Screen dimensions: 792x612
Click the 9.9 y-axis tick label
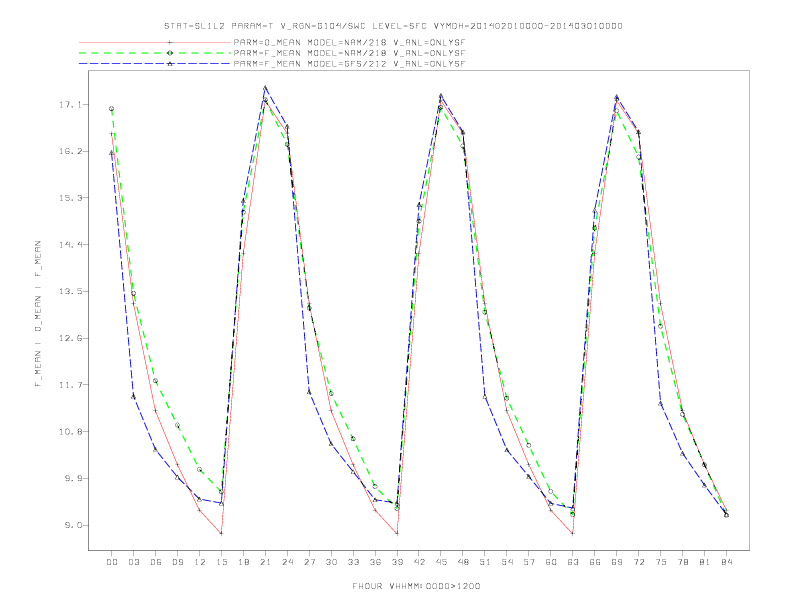click(x=72, y=478)
